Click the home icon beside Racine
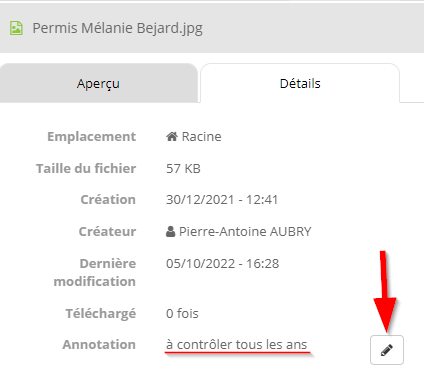This screenshot has width=424, height=387. (x=172, y=136)
